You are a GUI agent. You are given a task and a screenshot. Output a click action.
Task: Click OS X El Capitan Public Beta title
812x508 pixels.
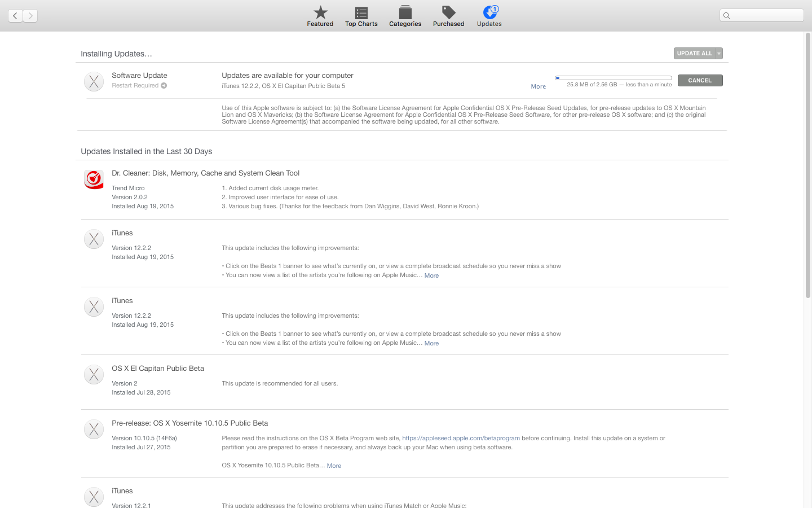(x=158, y=369)
